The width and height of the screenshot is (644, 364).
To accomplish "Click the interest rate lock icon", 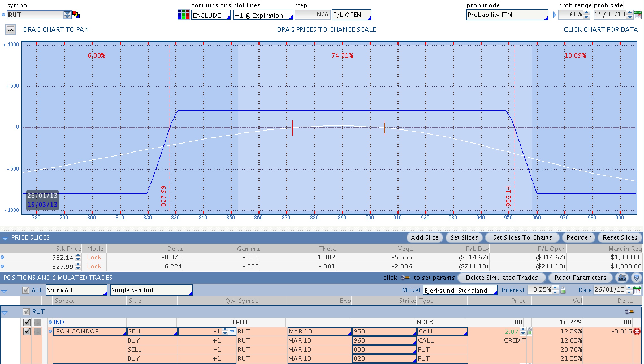I will tap(563, 290).
